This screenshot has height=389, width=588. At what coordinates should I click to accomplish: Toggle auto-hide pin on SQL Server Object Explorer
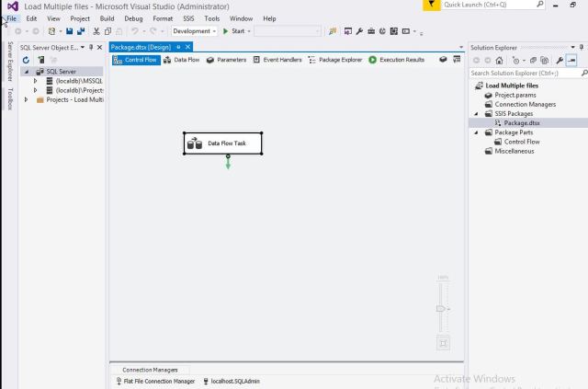(x=90, y=47)
